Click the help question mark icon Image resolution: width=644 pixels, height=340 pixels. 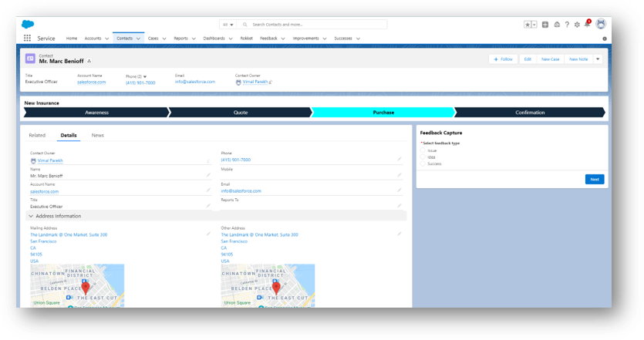567,25
